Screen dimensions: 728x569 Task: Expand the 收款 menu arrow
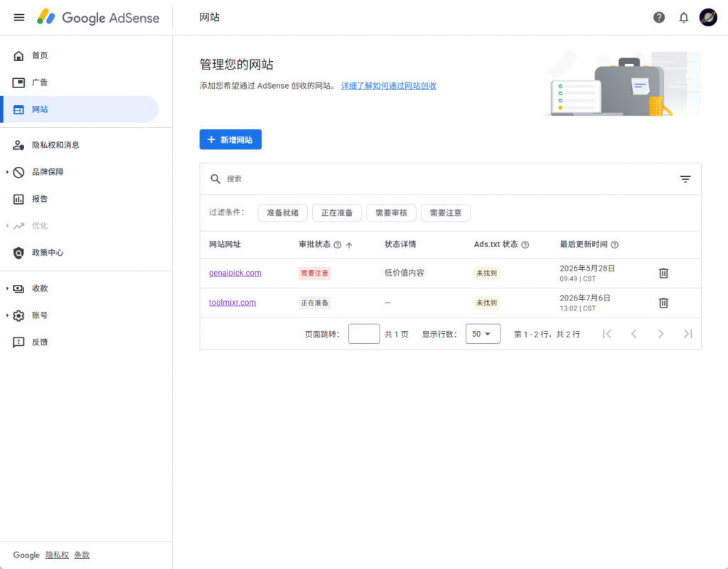tap(7, 288)
